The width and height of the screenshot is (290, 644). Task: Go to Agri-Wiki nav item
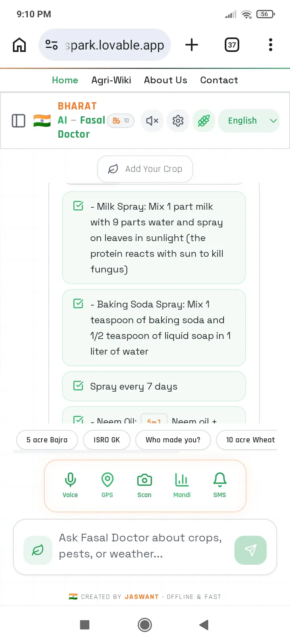coord(111,80)
